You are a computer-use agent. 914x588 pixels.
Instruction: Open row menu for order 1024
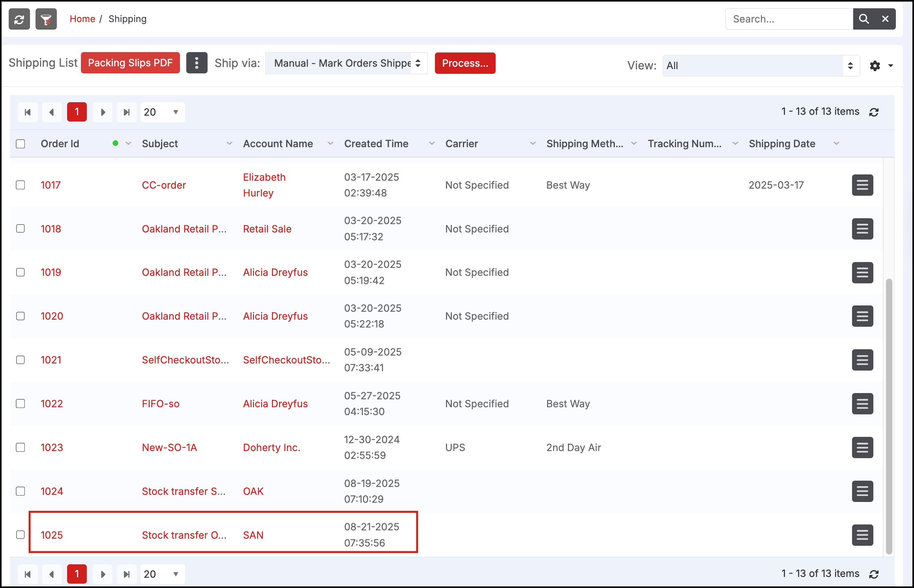tap(862, 491)
